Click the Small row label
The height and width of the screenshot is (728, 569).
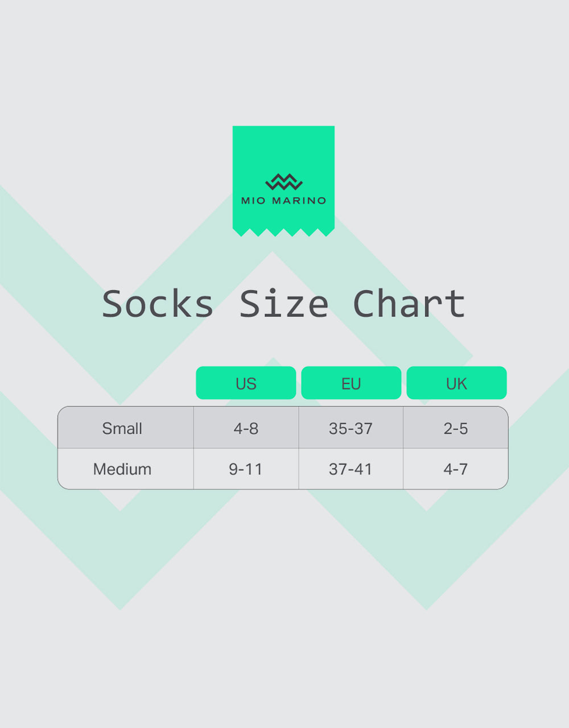click(x=122, y=428)
